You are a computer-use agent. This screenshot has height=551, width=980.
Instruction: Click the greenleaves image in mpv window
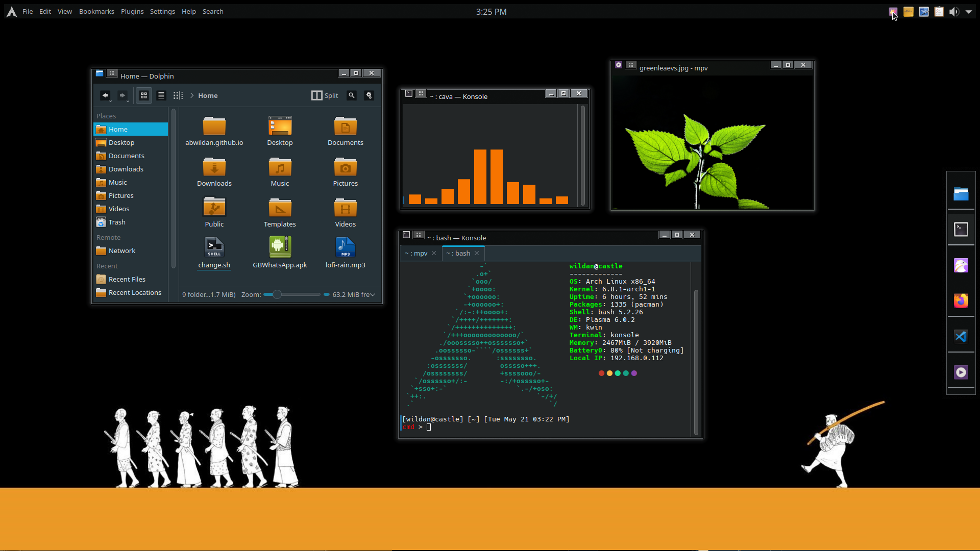pyautogui.click(x=712, y=142)
